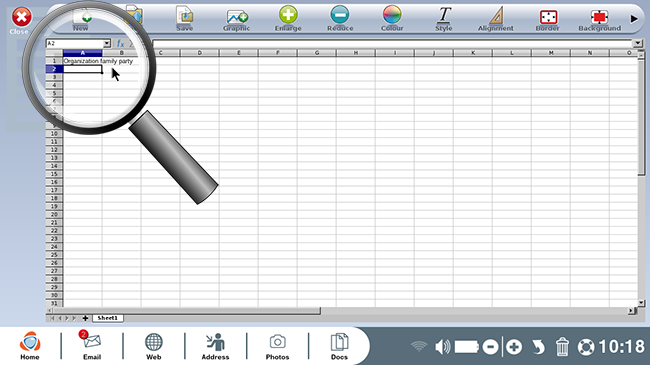This screenshot has width=650, height=365.
Task: Show more toolbar items with right arrow
Action: pyautogui.click(x=634, y=19)
